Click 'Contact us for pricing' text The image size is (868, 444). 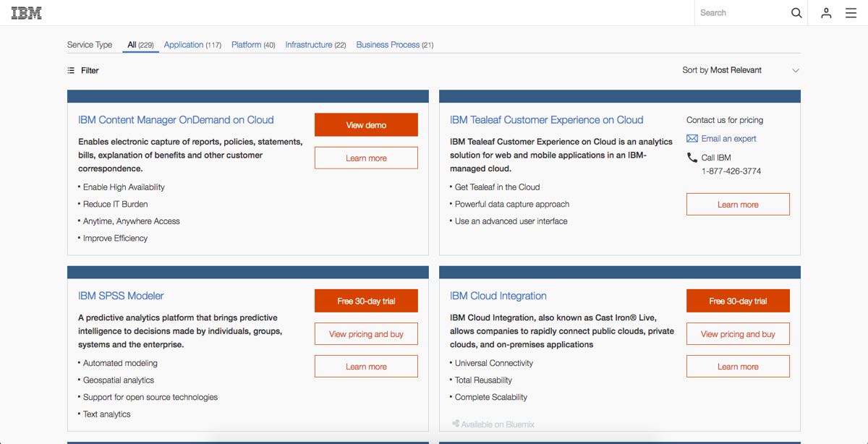pos(725,120)
